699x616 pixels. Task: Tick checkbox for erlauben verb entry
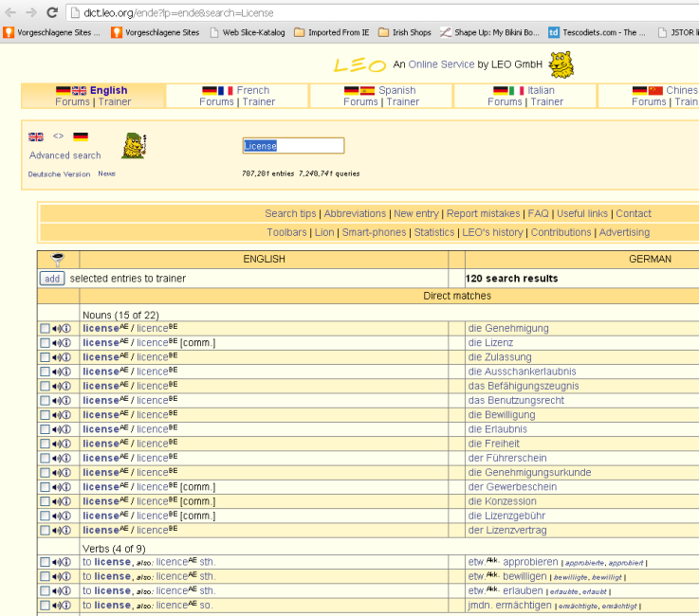click(45, 590)
